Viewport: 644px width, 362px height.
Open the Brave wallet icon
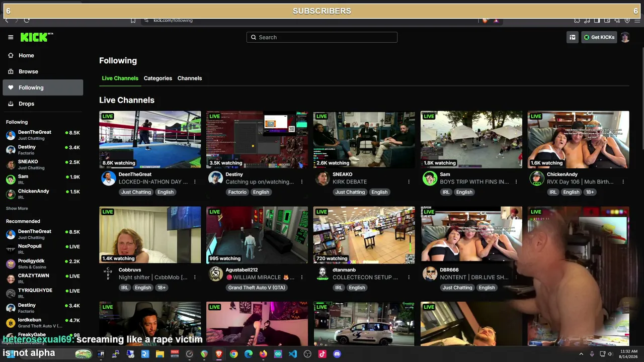(x=607, y=20)
